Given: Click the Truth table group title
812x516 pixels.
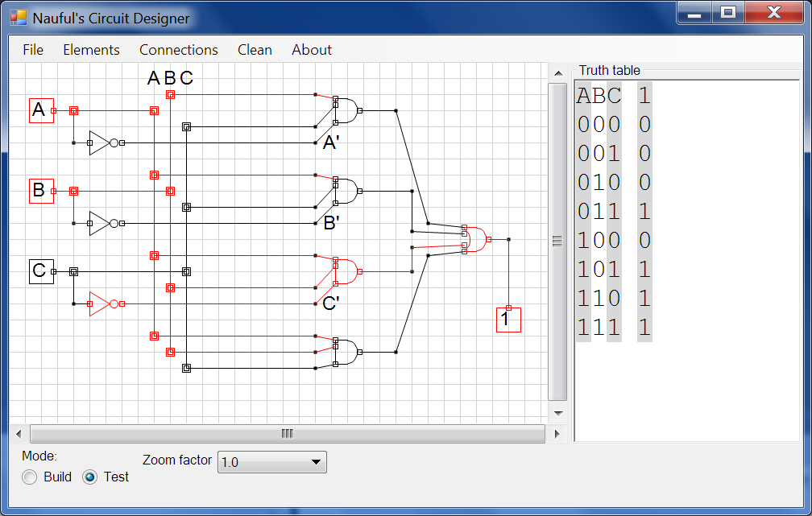Looking at the screenshot, I should coord(610,70).
